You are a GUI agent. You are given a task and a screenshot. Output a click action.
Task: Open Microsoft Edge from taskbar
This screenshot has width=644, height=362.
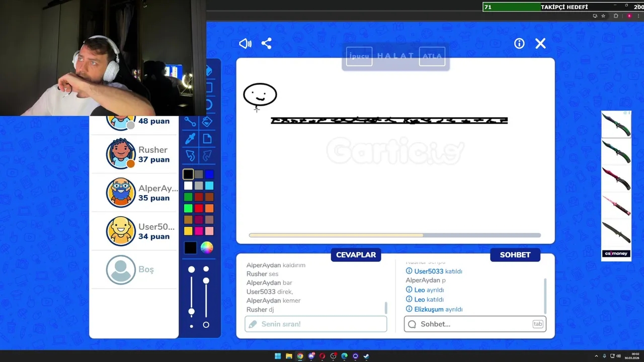(x=344, y=356)
